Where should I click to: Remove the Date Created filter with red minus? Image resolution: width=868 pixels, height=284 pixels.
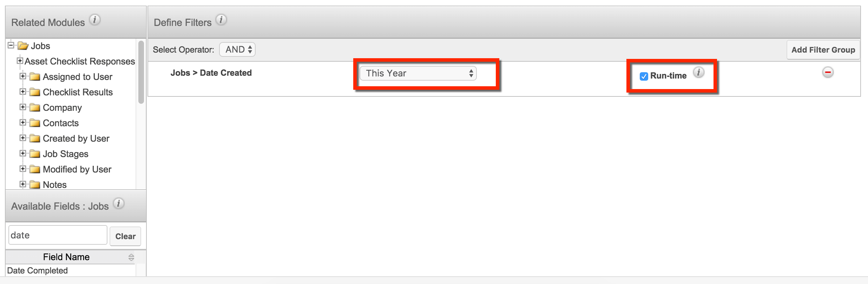coord(828,73)
